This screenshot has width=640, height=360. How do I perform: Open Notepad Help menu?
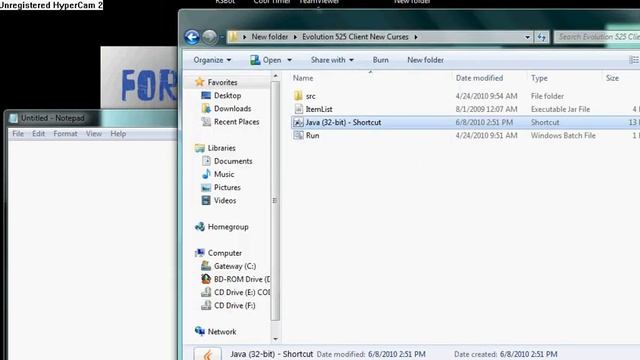(x=118, y=133)
